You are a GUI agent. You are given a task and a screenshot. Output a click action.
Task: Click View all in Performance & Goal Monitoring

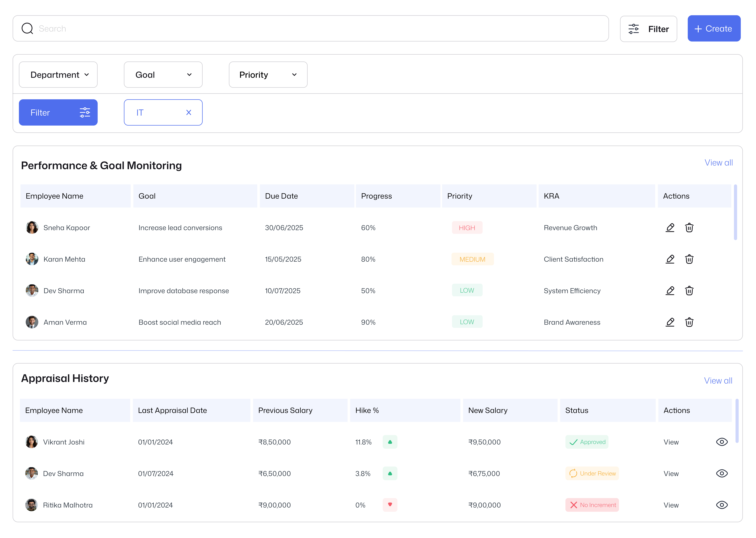pos(719,162)
